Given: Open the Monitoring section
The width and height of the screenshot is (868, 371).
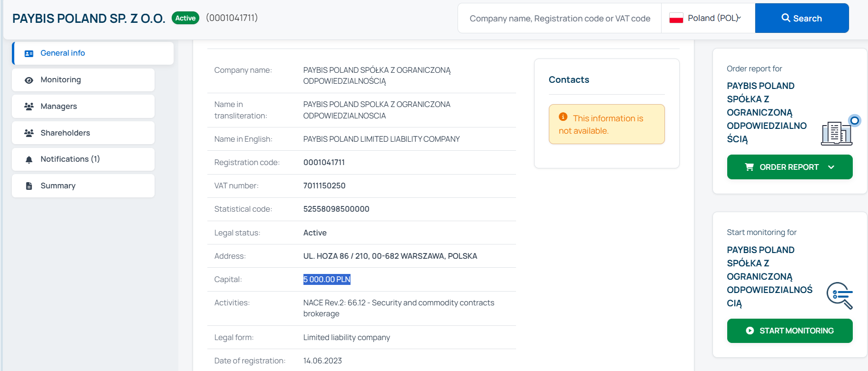Looking at the screenshot, I should point(83,80).
